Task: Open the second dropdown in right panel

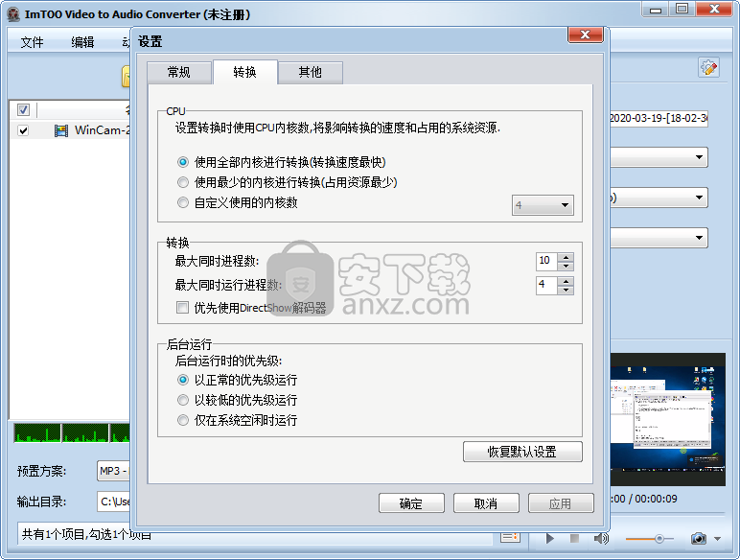Action: click(659, 198)
